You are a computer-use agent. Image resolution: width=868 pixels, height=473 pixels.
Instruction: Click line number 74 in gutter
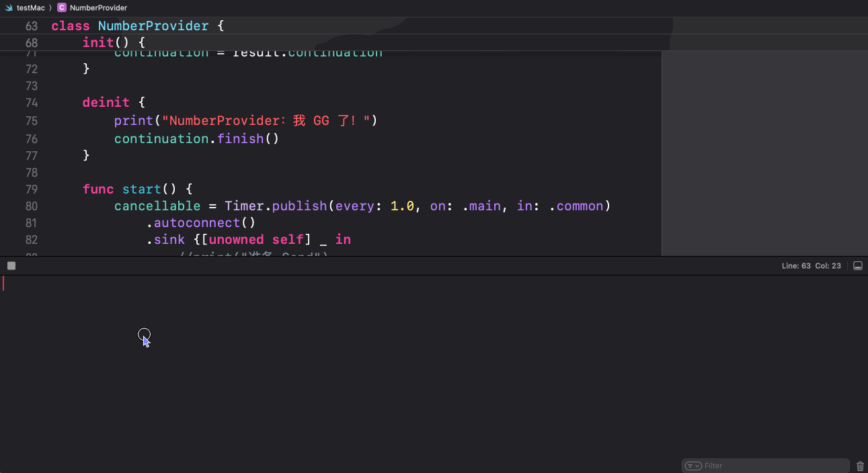pos(32,103)
